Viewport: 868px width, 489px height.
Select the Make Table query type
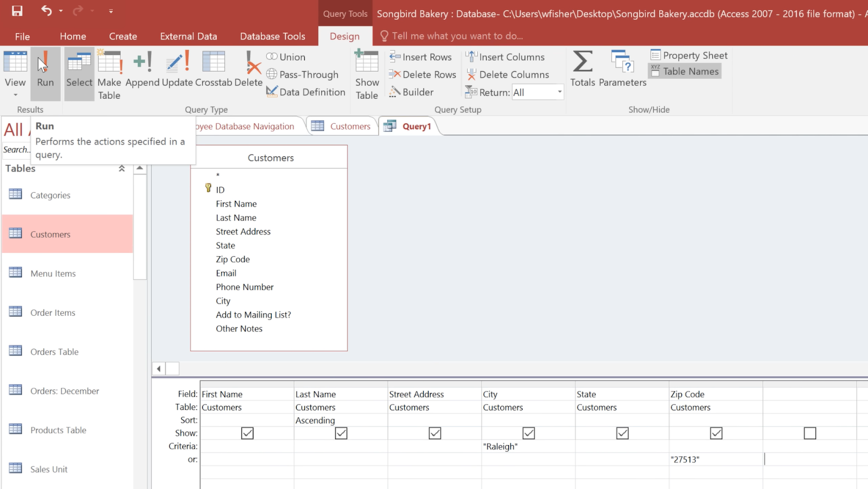109,73
